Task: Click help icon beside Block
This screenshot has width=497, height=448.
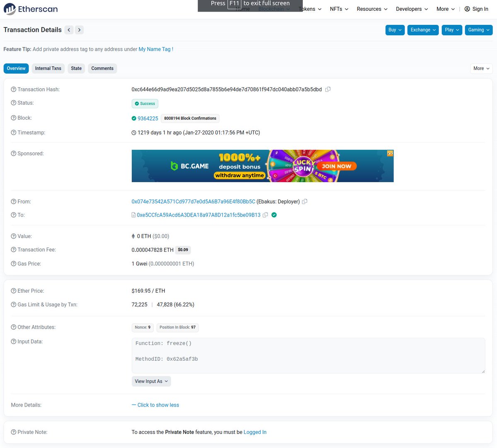Action: [x=14, y=118]
